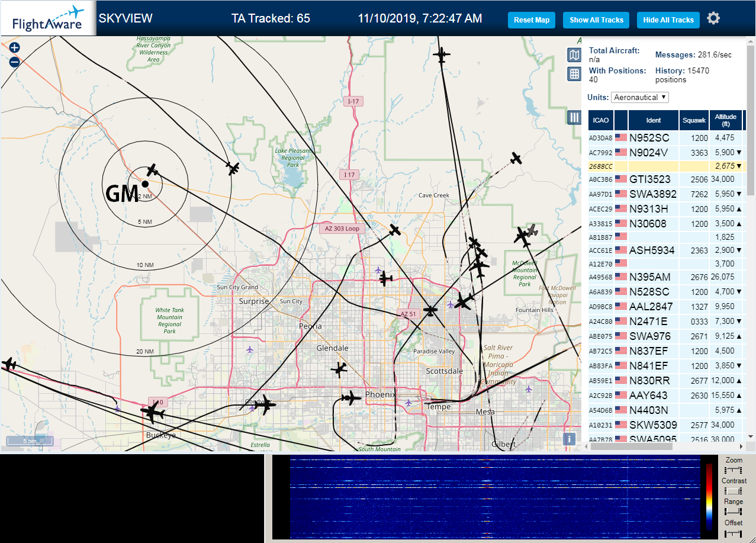Viewport: 756px width, 543px height.
Task: Click the US flag in N952SC row
Action: pyautogui.click(x=621, y=137)
